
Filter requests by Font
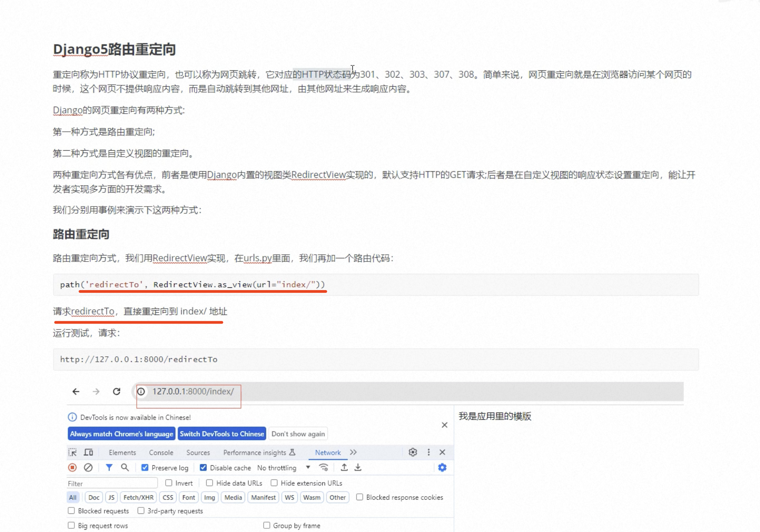pos(189,498)
